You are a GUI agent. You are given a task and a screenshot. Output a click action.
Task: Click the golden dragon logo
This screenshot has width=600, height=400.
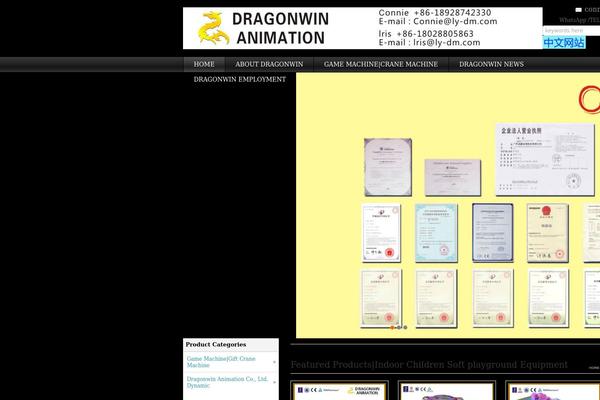(214, 28)
